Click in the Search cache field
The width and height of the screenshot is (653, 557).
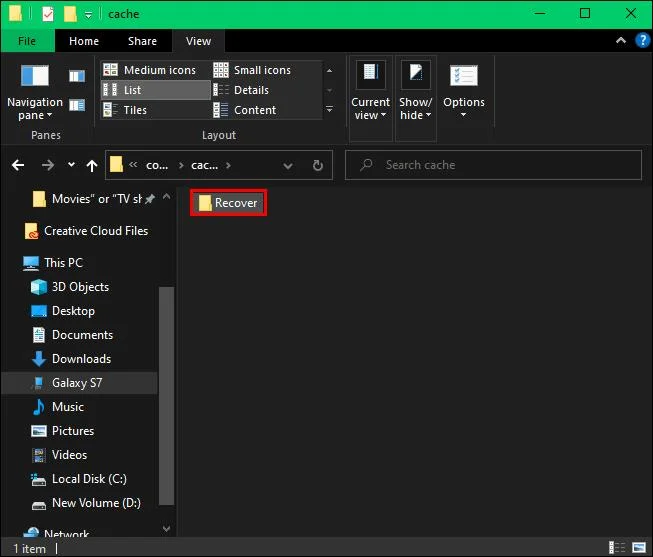tap(493, 165)
